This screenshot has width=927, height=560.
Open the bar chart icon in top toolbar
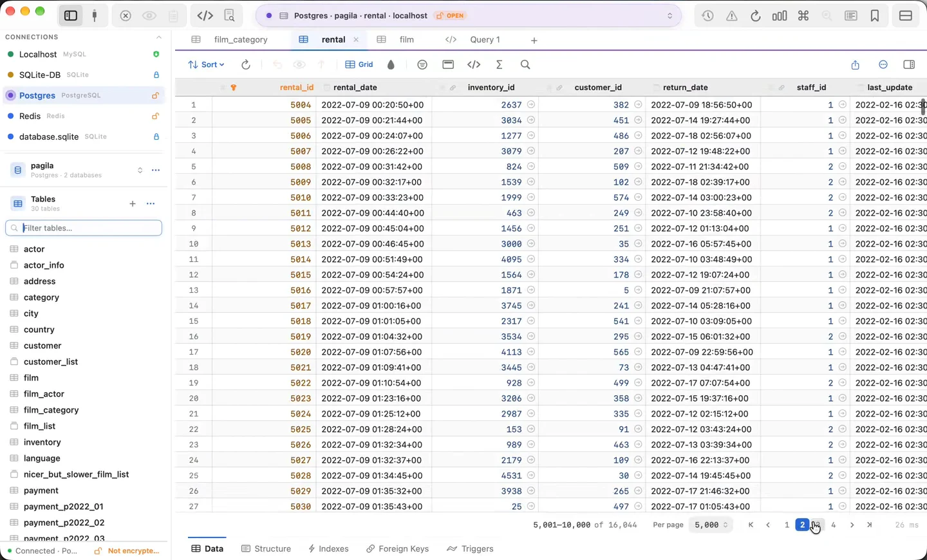(x=780, y=15)
